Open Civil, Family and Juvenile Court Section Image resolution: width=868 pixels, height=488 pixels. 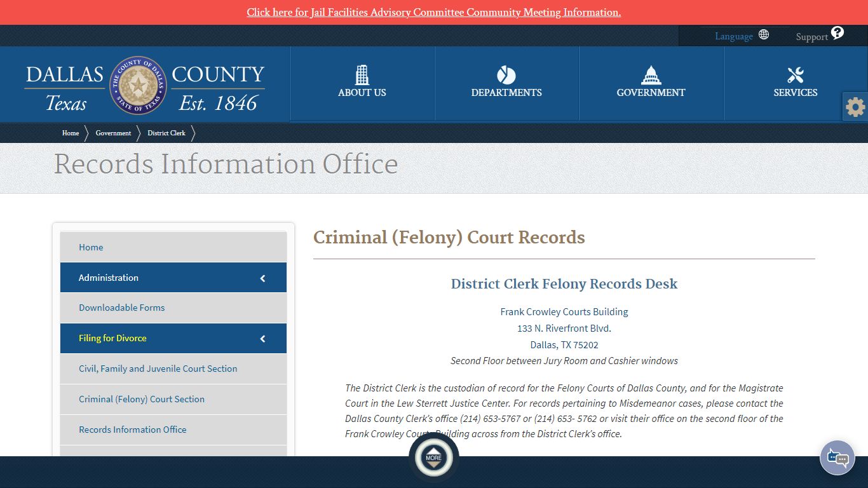pyautogui.click(x=173, y=369)
